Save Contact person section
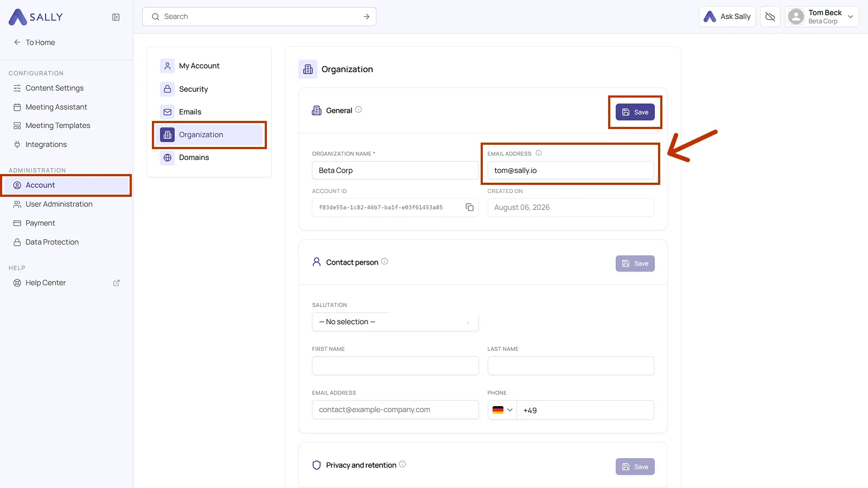 pos(635,264)
